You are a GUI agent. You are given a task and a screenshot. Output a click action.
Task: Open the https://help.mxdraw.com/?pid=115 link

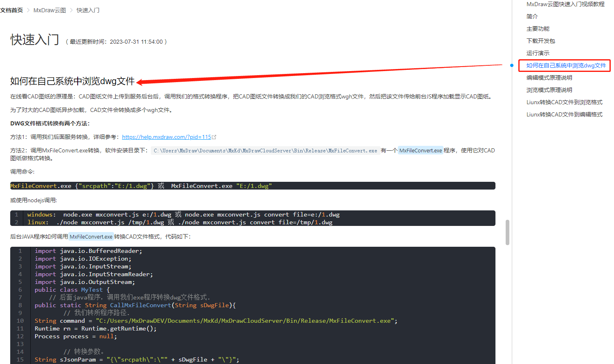tap(166, 137)
